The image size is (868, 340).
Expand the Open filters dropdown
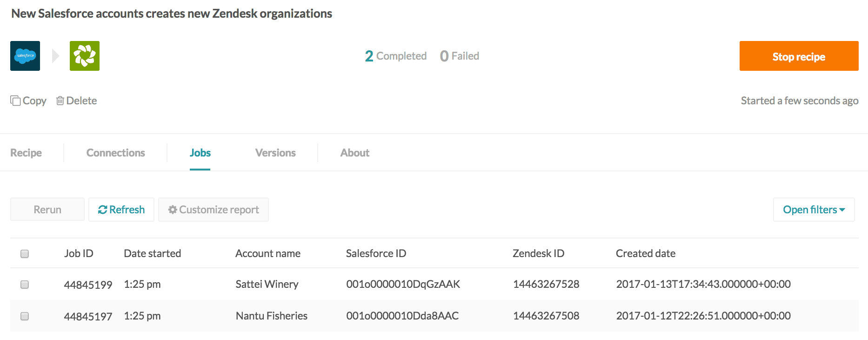[x=814, y=210]
